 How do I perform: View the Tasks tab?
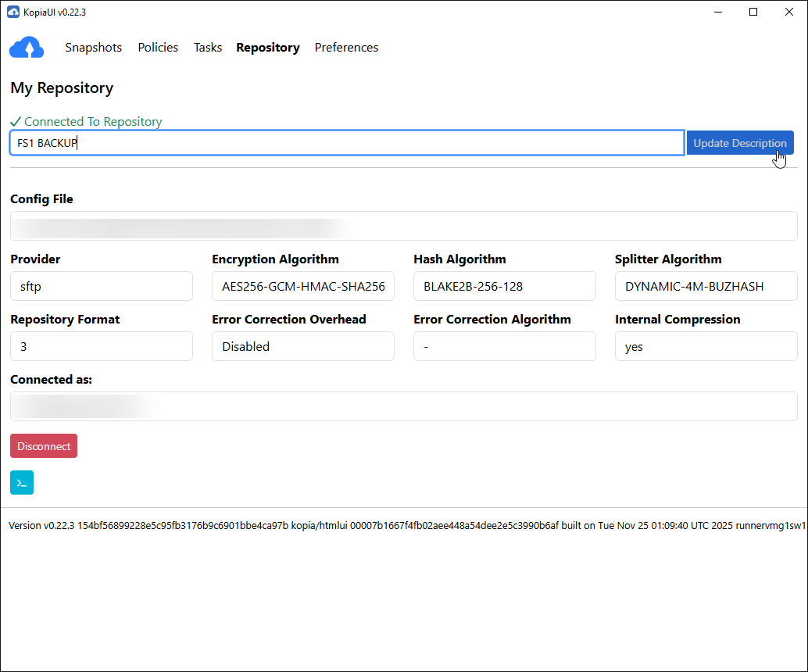point(207,48)
